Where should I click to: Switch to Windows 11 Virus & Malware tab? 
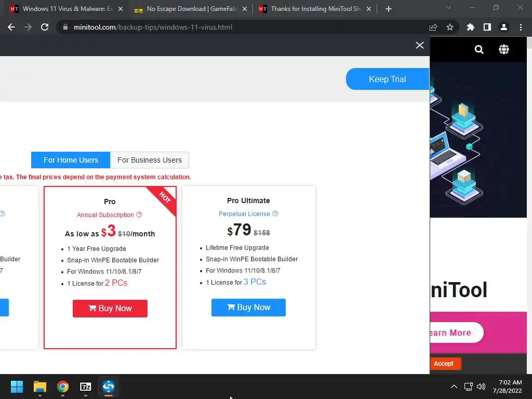(66, 9)
